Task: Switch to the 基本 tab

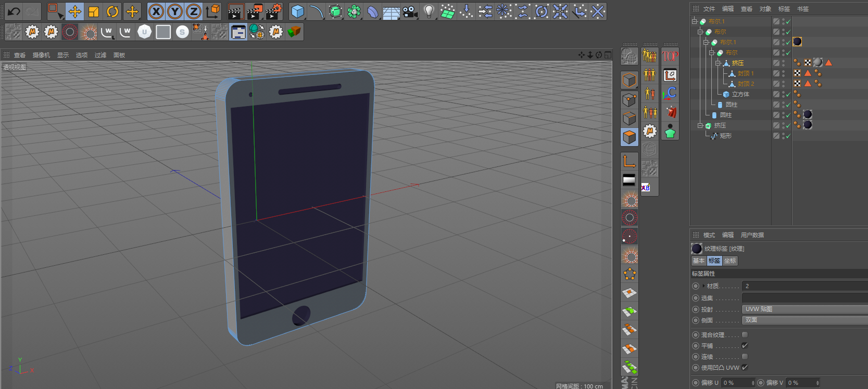Action: pyautogui.click(x=699, y=261)
